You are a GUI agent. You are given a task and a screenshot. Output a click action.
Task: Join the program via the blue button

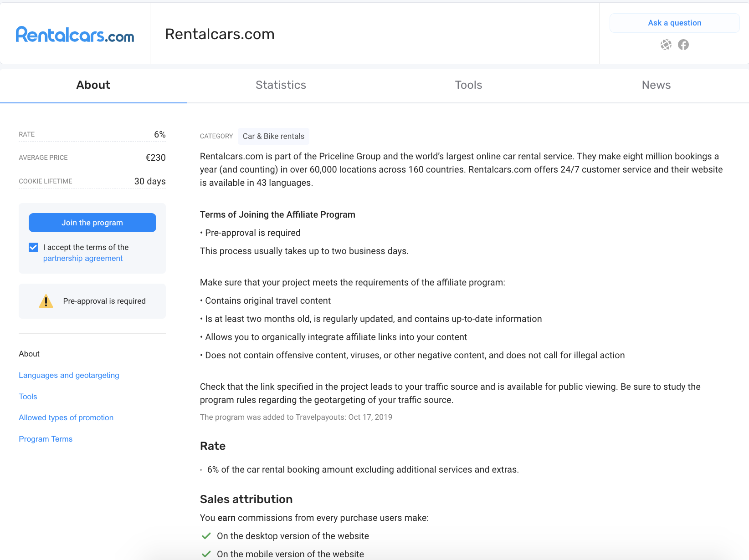pos(92,223)
